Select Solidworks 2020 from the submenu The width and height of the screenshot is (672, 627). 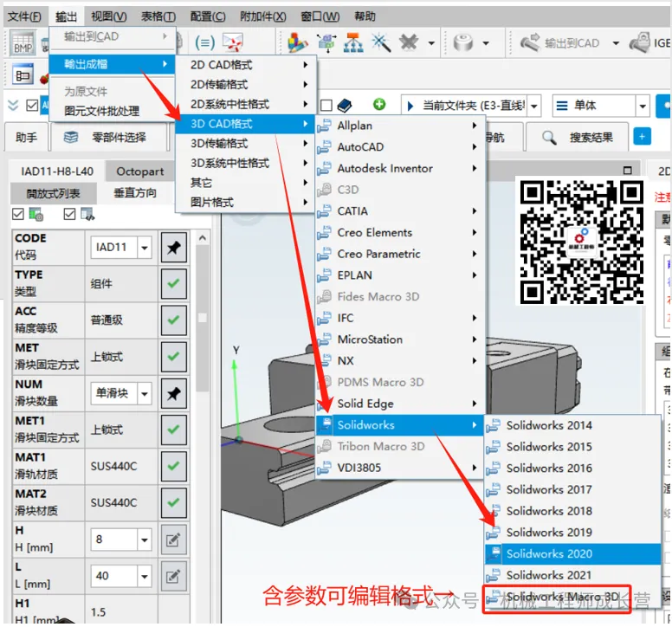tap(572, 553)
